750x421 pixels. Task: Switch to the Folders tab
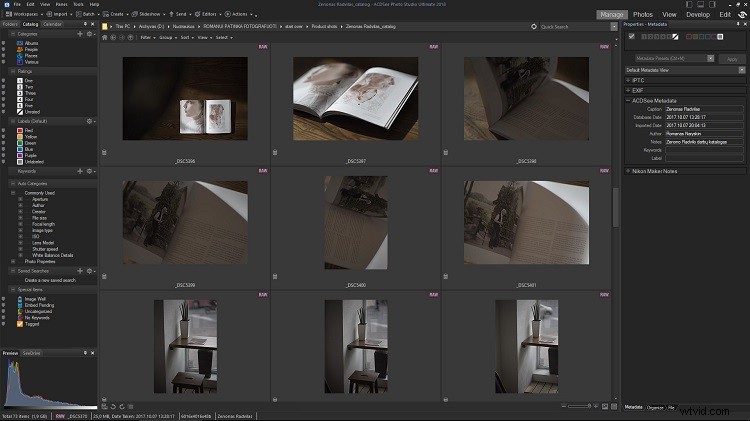tap(10, 24)
